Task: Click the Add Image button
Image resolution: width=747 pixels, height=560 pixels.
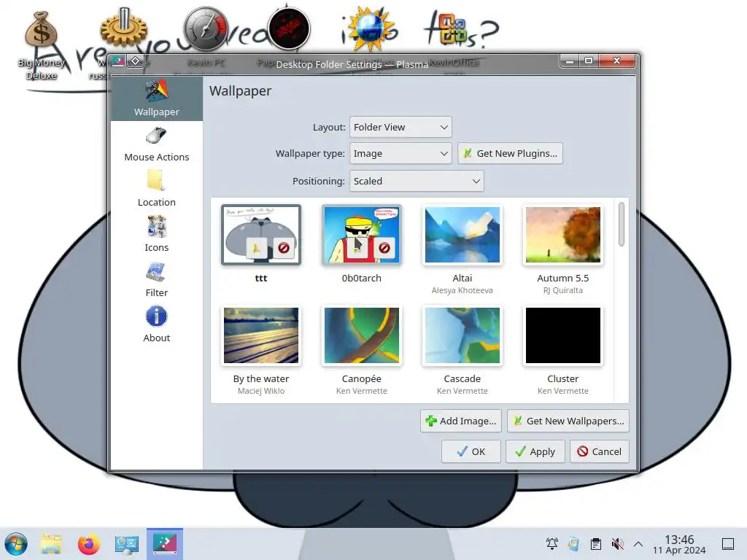Action: 461,421
